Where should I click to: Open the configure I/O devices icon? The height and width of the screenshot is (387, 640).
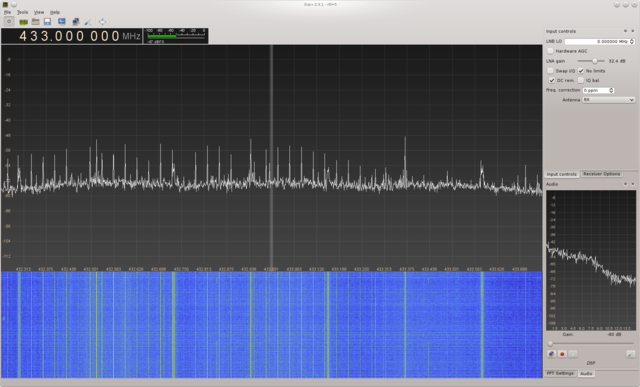[x=24, y=22]
